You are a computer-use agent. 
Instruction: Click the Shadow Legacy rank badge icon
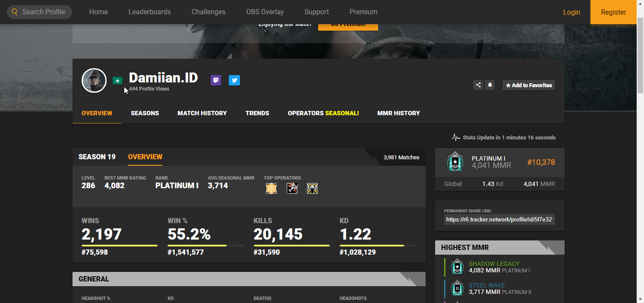pos(457,267)
